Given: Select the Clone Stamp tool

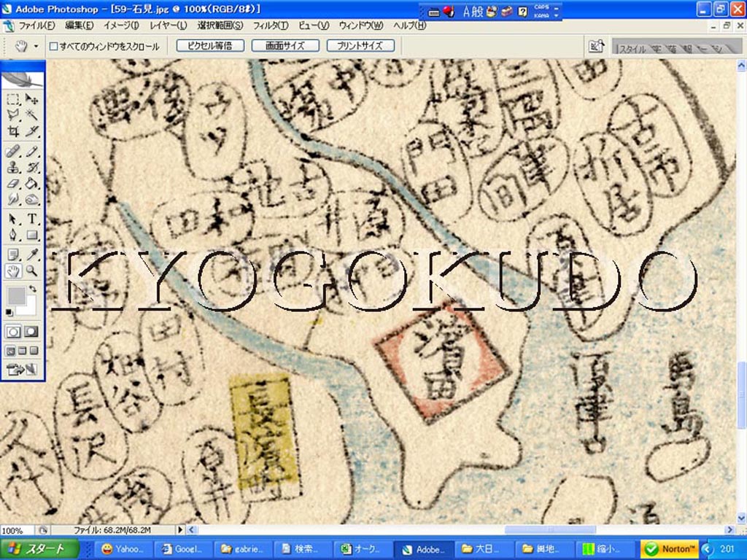Looking at the screenshot, I should 13,168.
